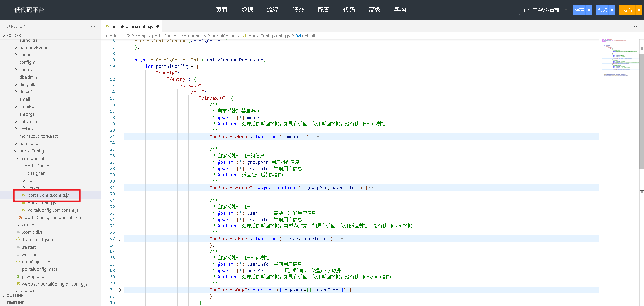The height and width of the screenshot is (306, 644).
Task: Click the 发布 button
Action: tap(628, 10)
